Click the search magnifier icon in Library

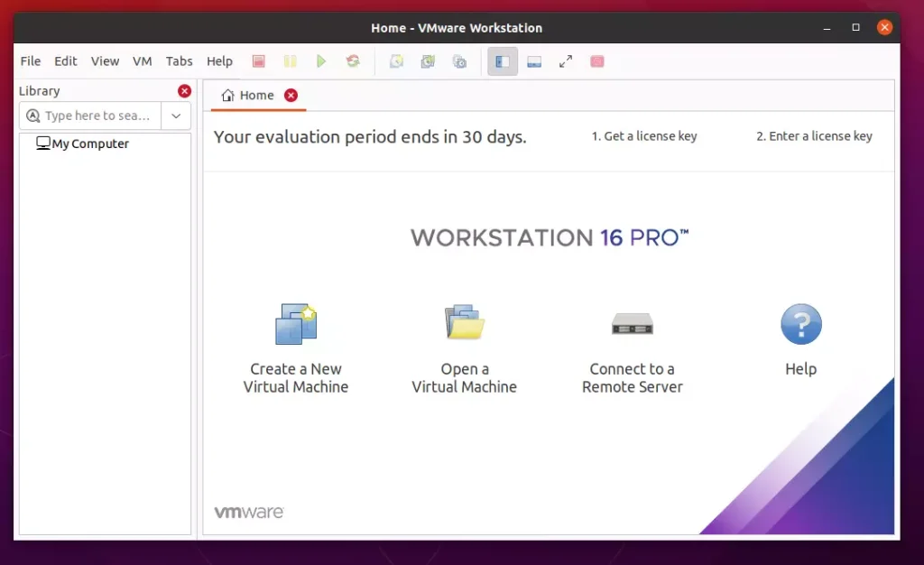pos(33,116)
